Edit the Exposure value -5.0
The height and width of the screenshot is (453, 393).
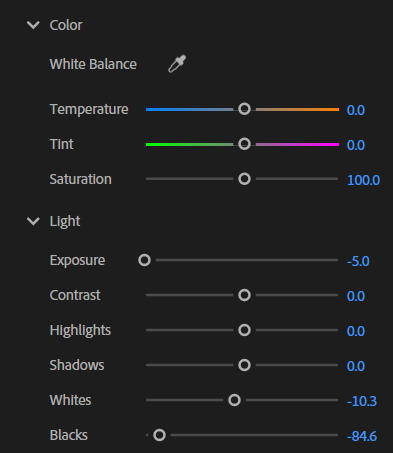click(x=358, y=261)
